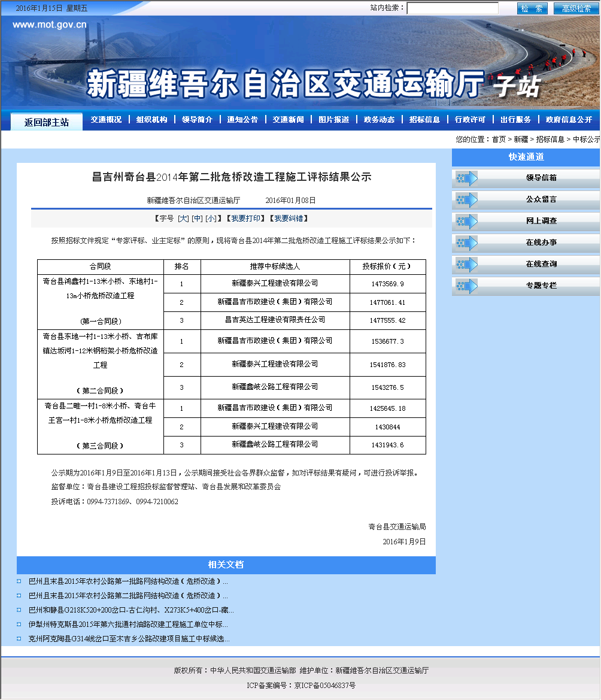Screen dimensions: 601x700
Task: Click the 检索 search button
Action: (x=532, y=8)
